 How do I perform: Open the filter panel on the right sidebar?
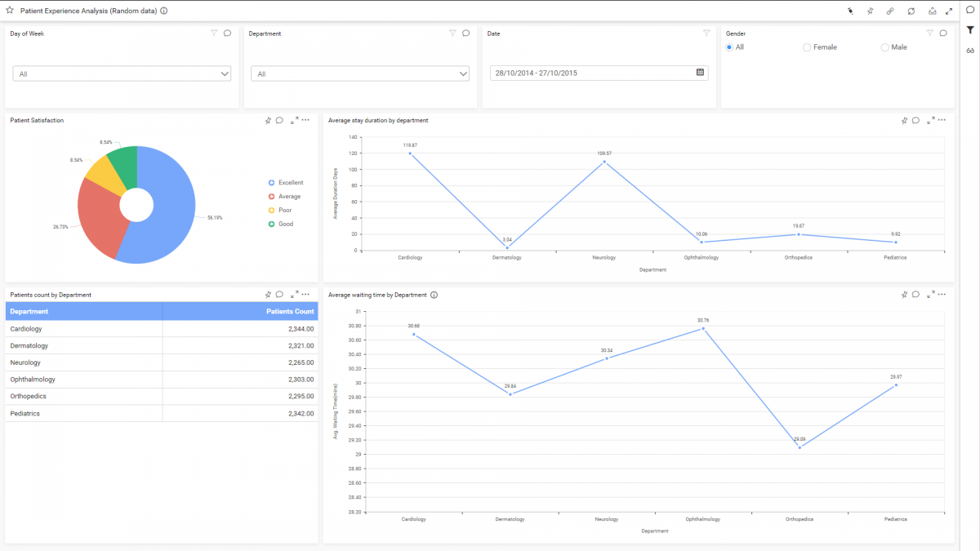coord(971,32)
